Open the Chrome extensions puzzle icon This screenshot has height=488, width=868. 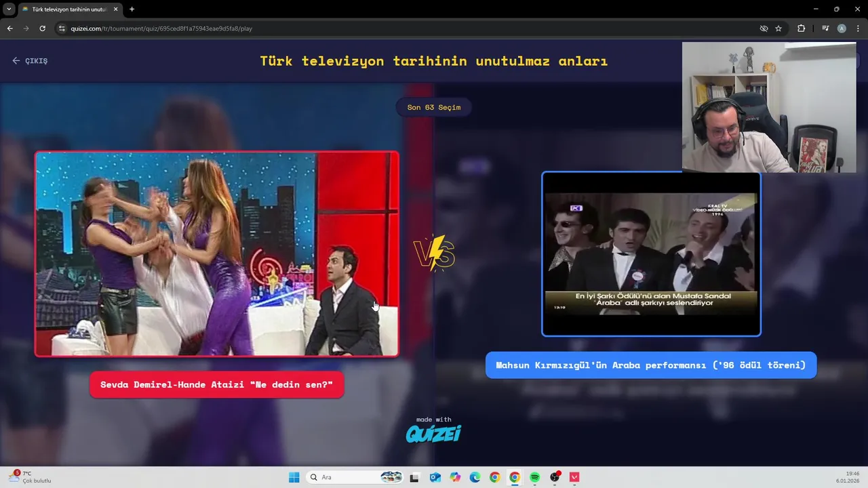801,28
